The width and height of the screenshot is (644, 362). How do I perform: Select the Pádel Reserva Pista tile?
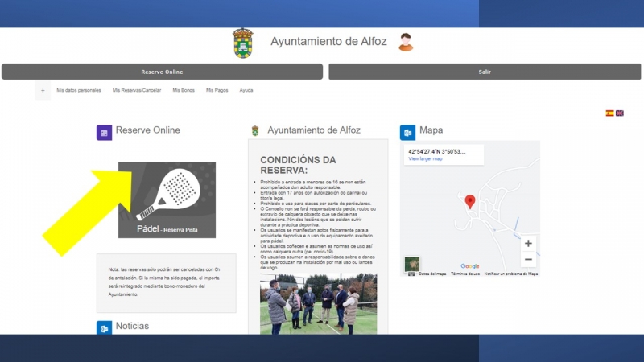coord(167,200)
